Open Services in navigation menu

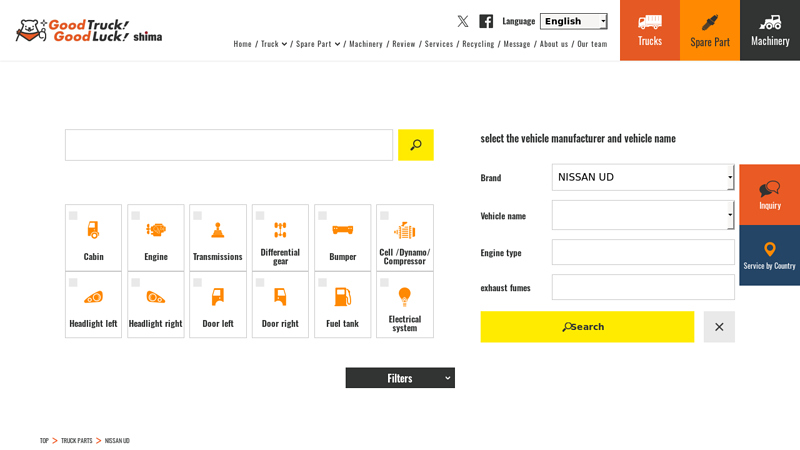click(439, 44)
